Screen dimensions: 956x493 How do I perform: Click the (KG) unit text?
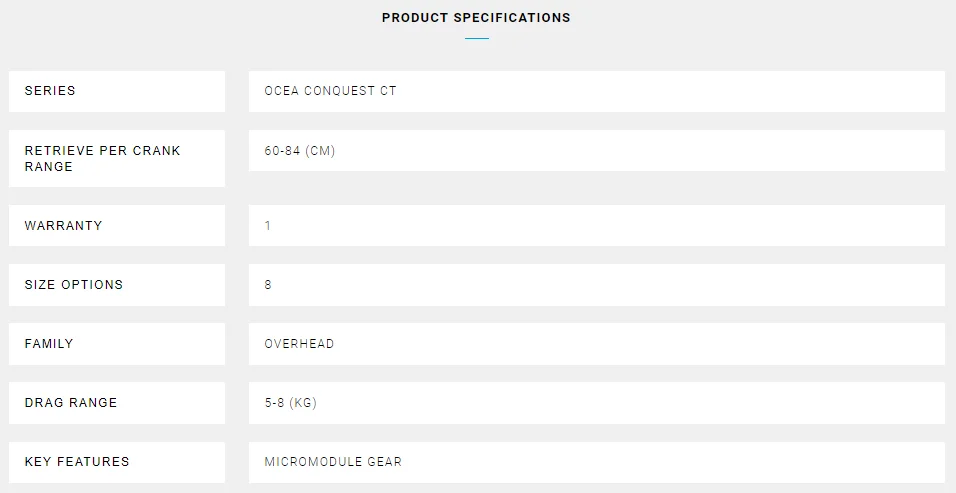tap(304, 403)
